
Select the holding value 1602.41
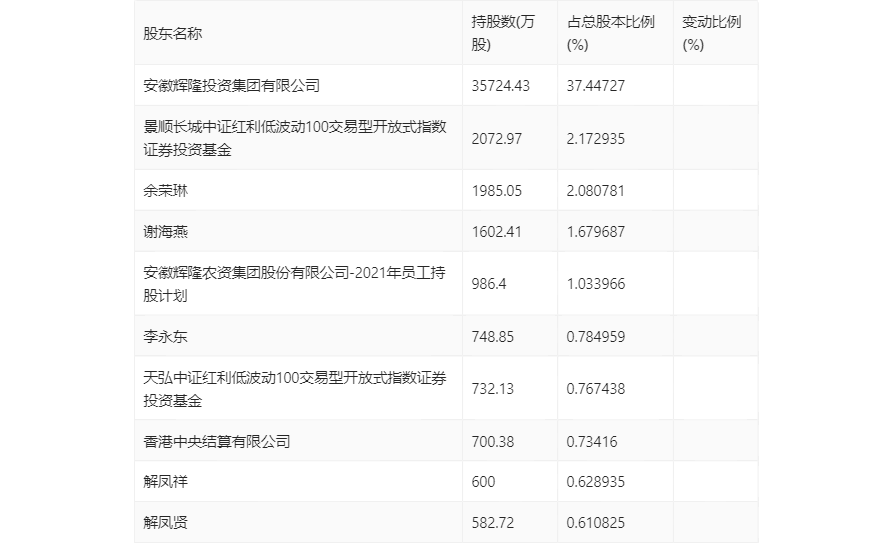[x=497, y=231]
